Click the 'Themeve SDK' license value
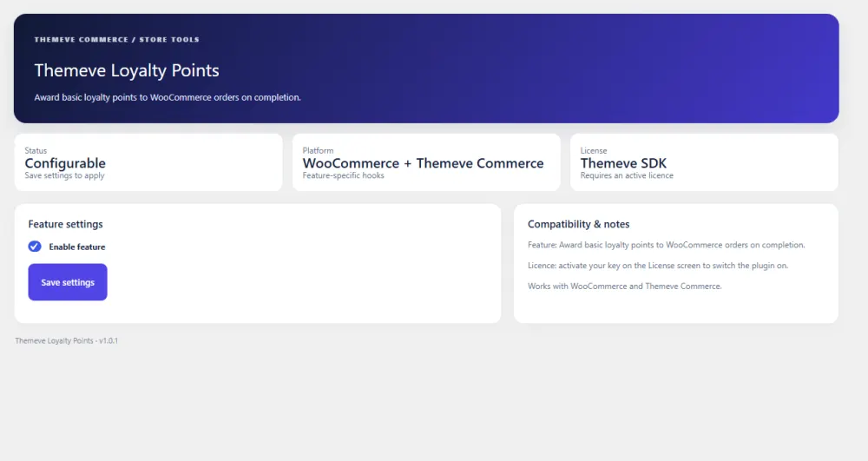This screenshot has width=868, height=461. click(x=623, y=163)
